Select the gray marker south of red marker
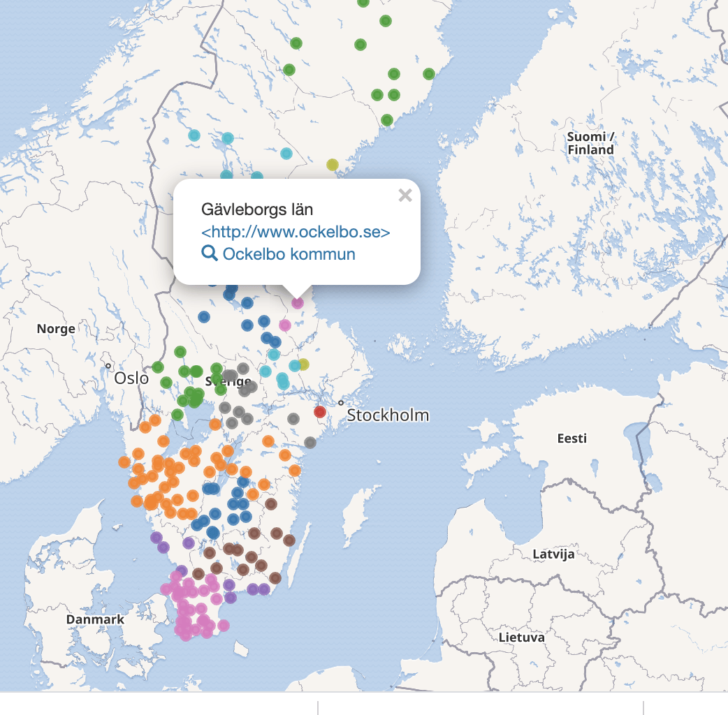This screenshot has height=715, width=728. (x=311, y=443)
